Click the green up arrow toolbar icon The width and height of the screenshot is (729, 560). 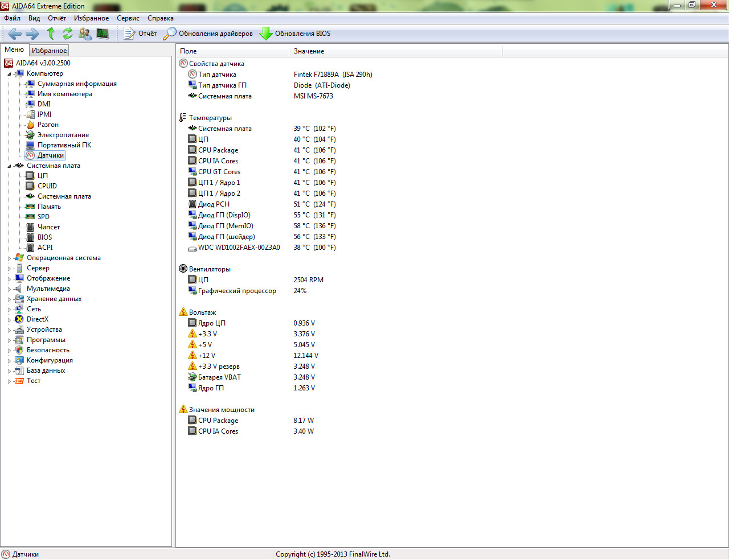(x=51, y=34)
